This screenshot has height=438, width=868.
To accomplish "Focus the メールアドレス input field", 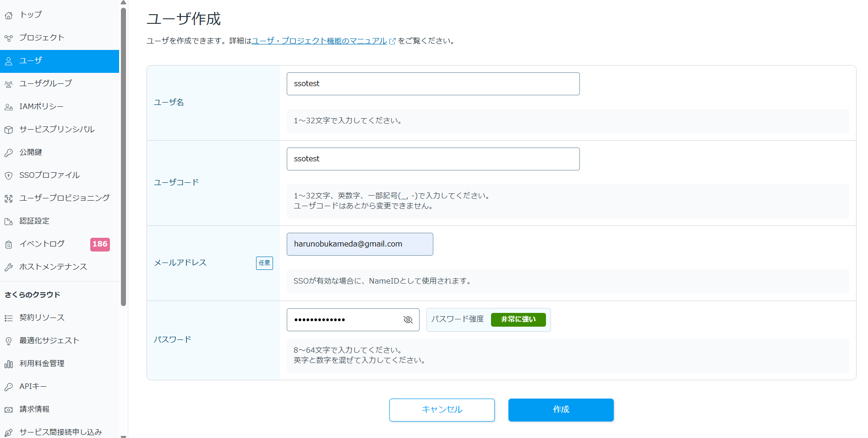I will pyautogui.click(x=360, y=244).
